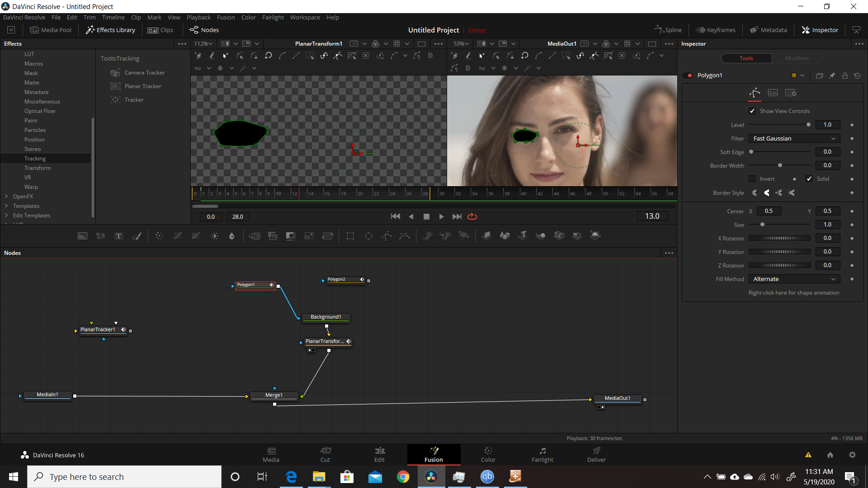The height and width of the screenshot is (488, 868).
Task: Expand the OpenFX category
Action: coord(6,197)
